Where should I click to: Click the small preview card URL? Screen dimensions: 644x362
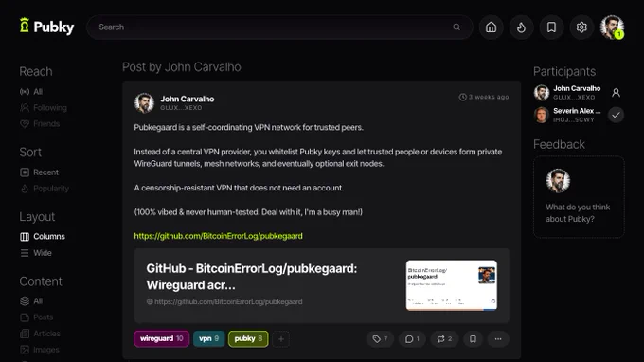224,301
